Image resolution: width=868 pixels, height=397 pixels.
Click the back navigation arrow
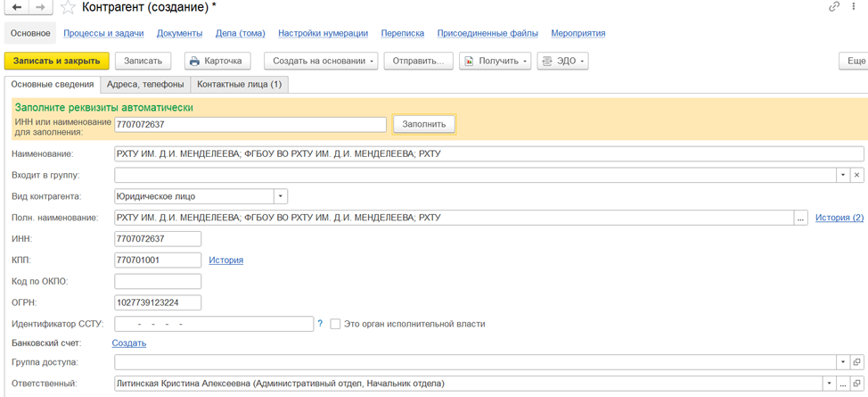coord(17,7)
